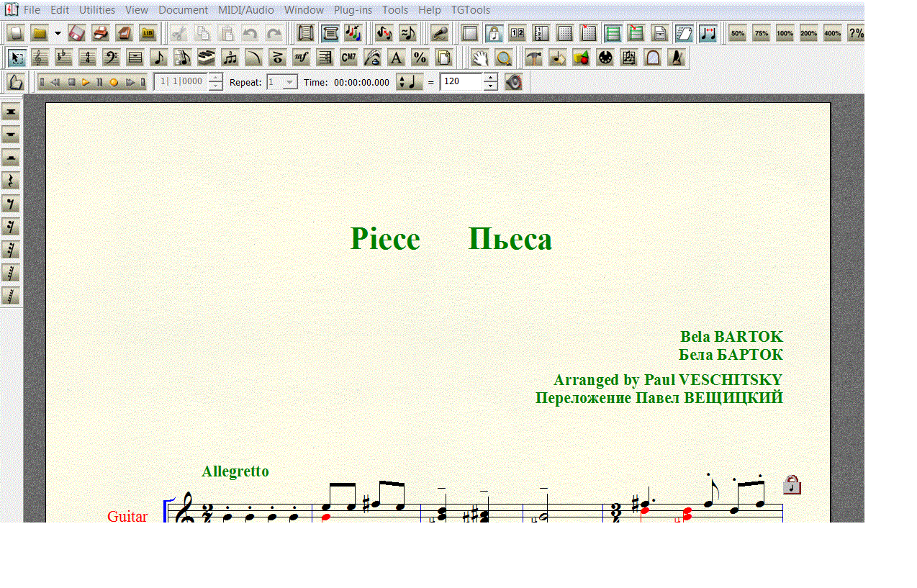
Task: Toggle the green staff lines display button
Action: pyautogui.click(x=613, y=33)
